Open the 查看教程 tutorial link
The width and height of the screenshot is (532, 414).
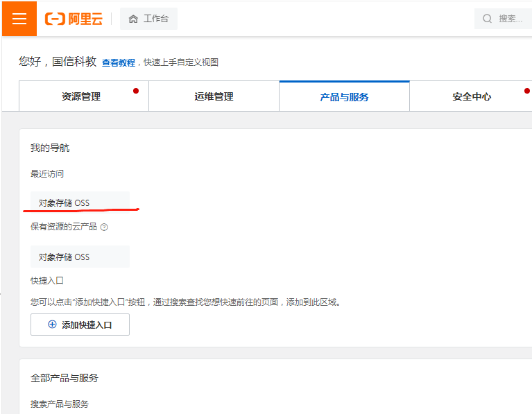119,62
